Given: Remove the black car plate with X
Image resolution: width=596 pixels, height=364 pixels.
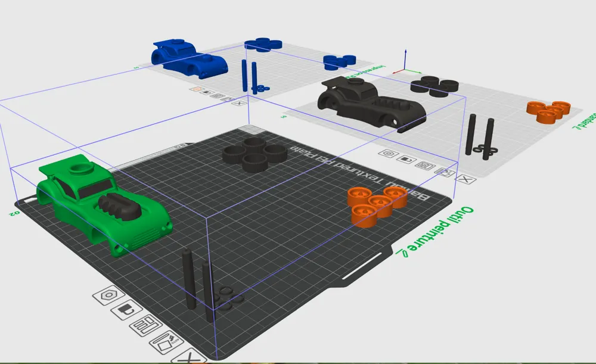Looking at the screenshot, I should tap(467, 179).
